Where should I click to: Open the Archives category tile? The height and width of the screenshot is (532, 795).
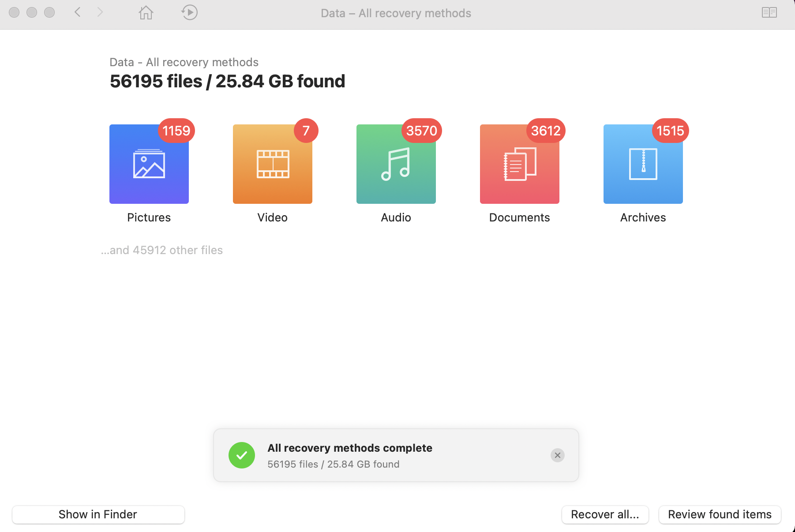[x=642, y=164]
